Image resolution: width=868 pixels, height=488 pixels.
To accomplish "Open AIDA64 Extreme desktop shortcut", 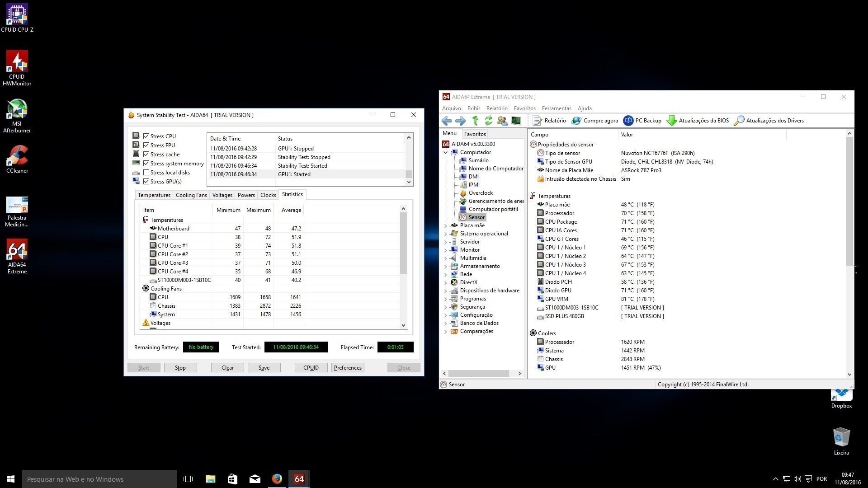I will click(x=17, y=256).
